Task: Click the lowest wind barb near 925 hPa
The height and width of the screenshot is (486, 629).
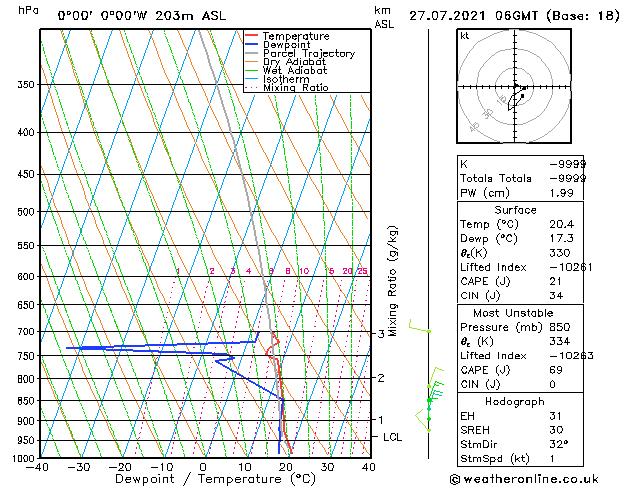Action: coord(423,421)
